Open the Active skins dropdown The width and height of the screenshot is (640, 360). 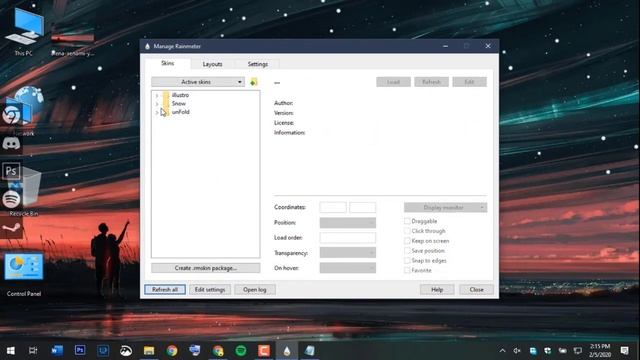tap(198, 82)
